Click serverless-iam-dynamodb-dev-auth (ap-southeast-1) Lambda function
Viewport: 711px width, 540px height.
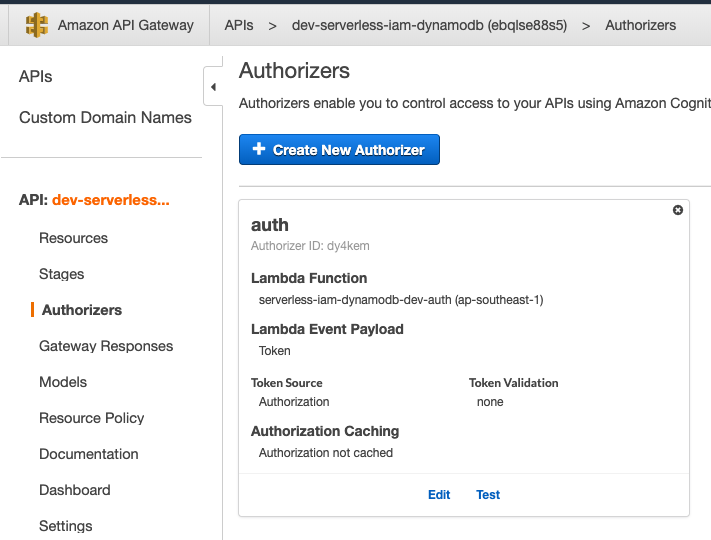(401, 300)
